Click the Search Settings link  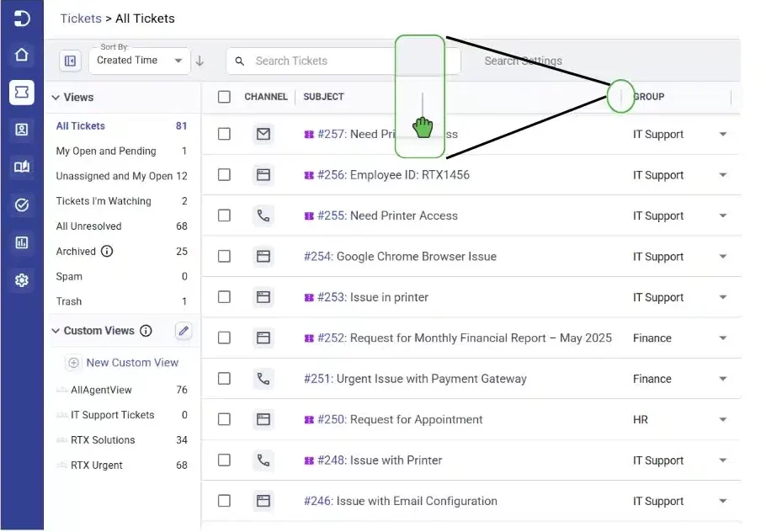click(524, 61)
